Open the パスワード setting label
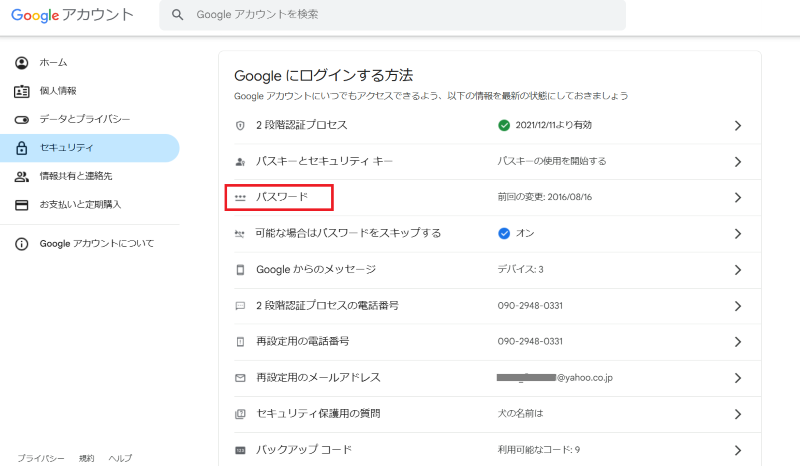The height and width of the screenshot is (466, 800). tap(282, 197)
